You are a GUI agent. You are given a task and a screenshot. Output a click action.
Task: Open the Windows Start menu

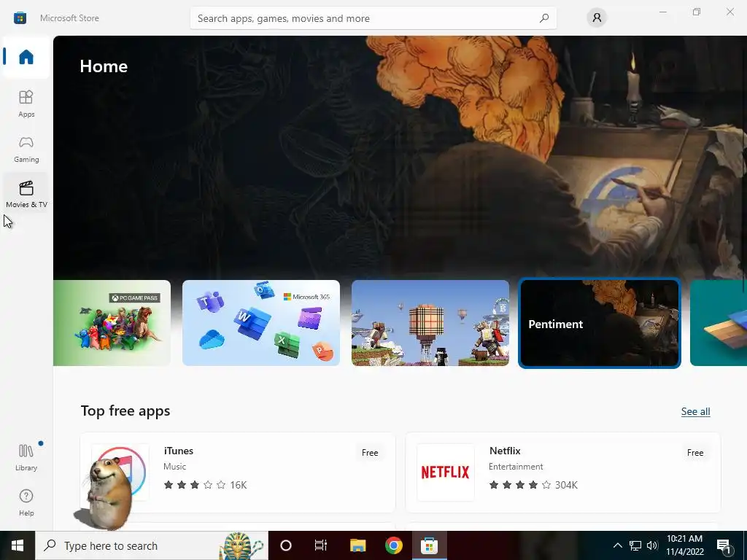click(18, 545)
